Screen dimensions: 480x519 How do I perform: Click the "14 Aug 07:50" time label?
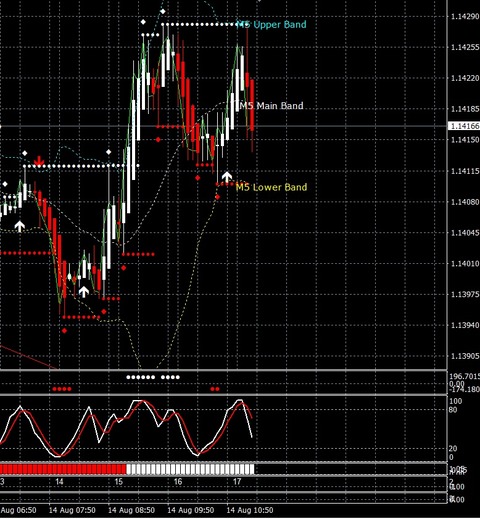pyautogui.click(x=72, y=510)
